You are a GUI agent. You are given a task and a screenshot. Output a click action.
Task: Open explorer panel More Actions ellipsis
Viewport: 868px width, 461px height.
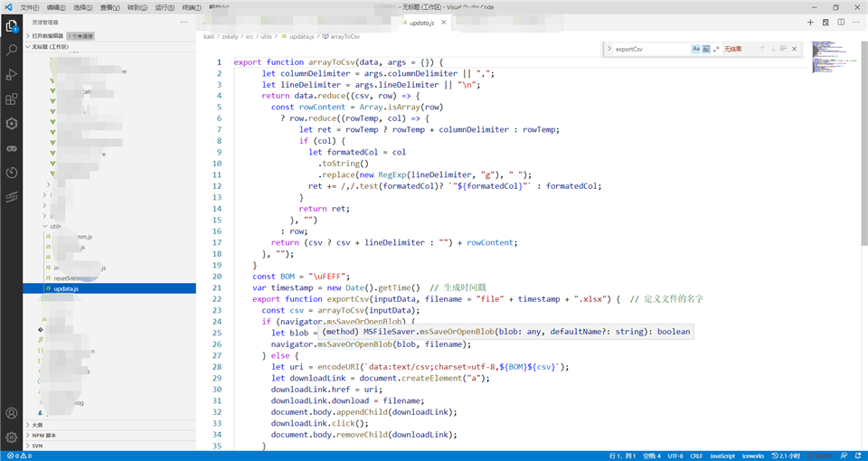coord(184,22)
